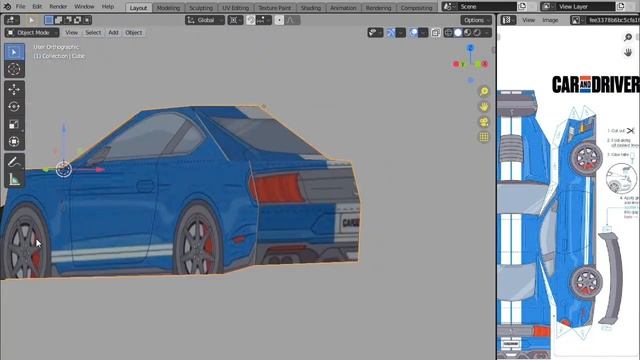Open gizmo settings dropdown arrow
Viewport: 640px width, 360px height.
click(x=401, y=33)
